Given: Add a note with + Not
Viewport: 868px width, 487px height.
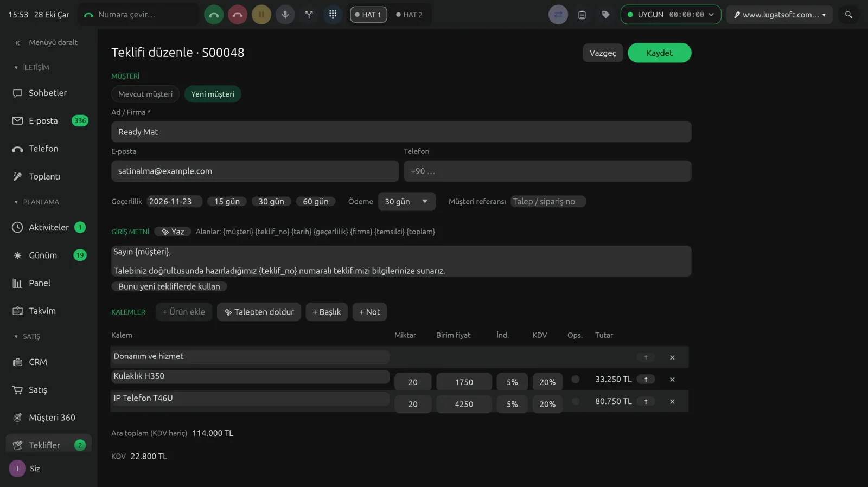Looking at the screenshot, I should tap(369, 312).
